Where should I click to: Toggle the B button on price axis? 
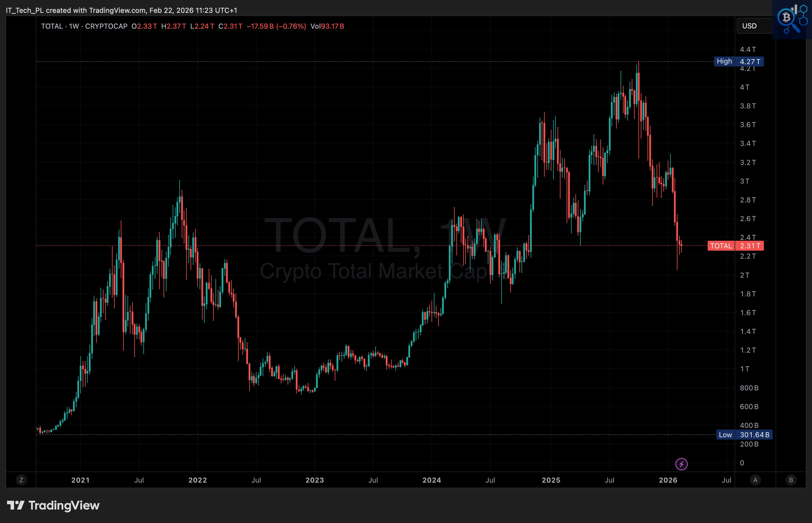tap(791, 480)
